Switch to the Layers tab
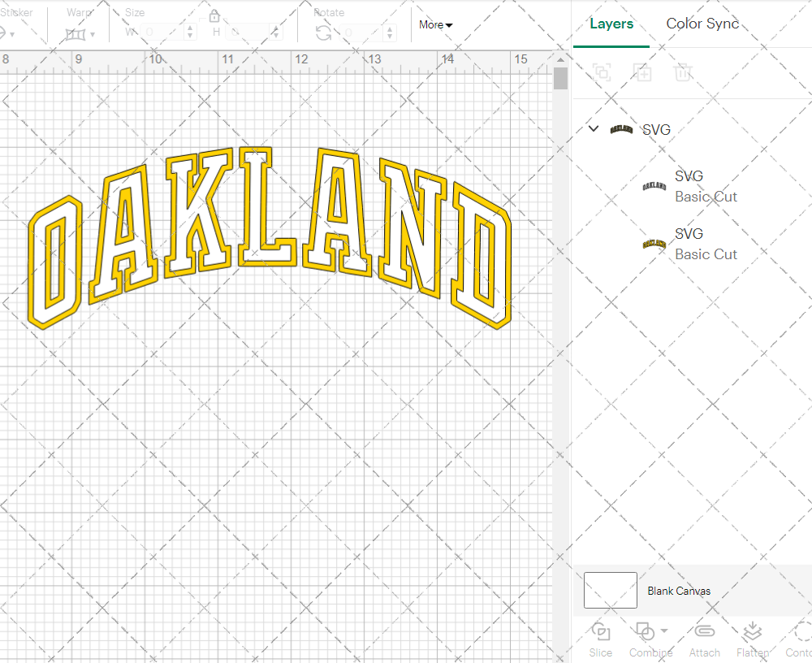This screenshot has height=663, width=812. click(611, 24)
